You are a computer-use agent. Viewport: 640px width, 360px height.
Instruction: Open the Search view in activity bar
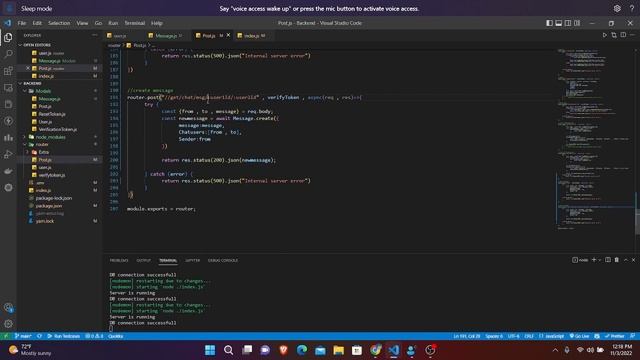(x=8, y=54)
